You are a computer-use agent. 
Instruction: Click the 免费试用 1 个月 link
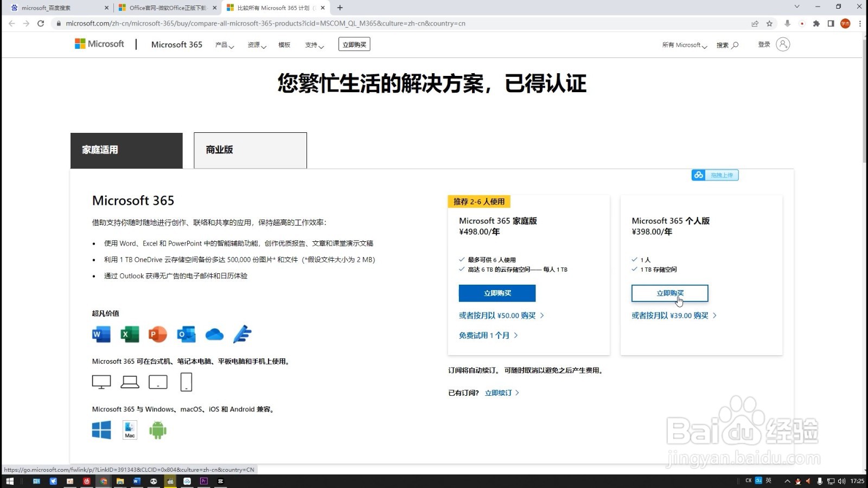[x=488, y=336]
